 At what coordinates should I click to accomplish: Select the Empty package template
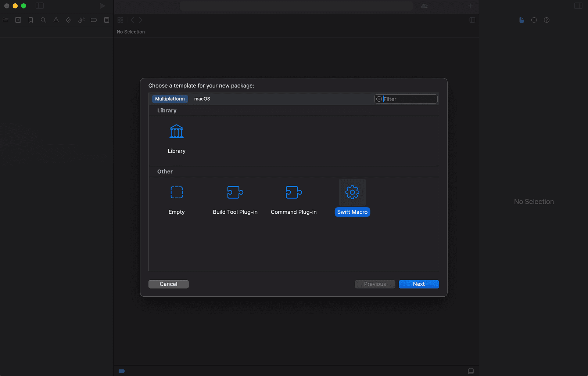[176, 198]
